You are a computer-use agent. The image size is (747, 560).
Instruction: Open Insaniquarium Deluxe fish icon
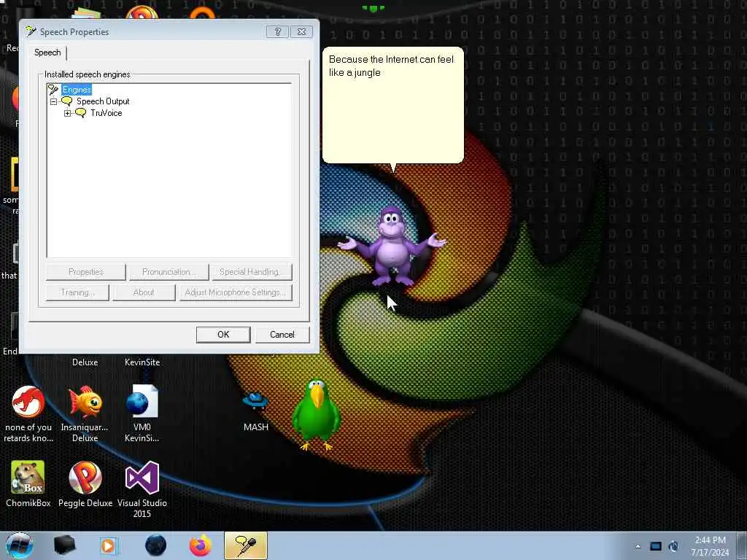pos(85,413)
